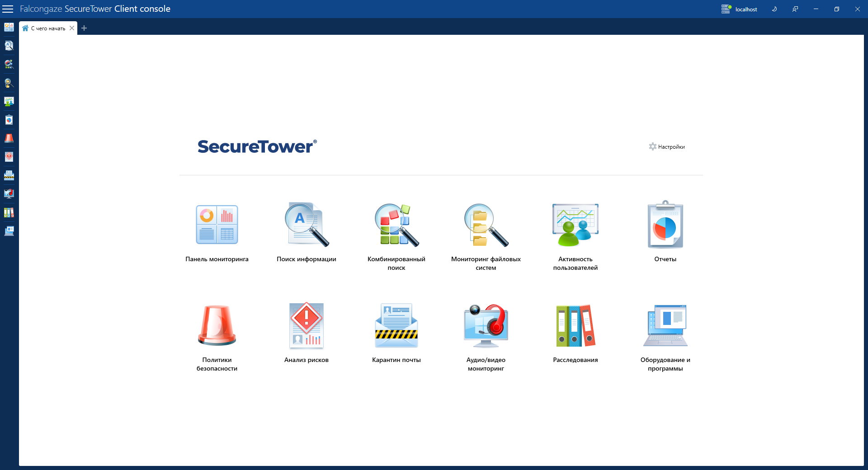This screenshot has height=470, width=868.
Task: Add a new tab with the plus button
Action: point(84,28)
